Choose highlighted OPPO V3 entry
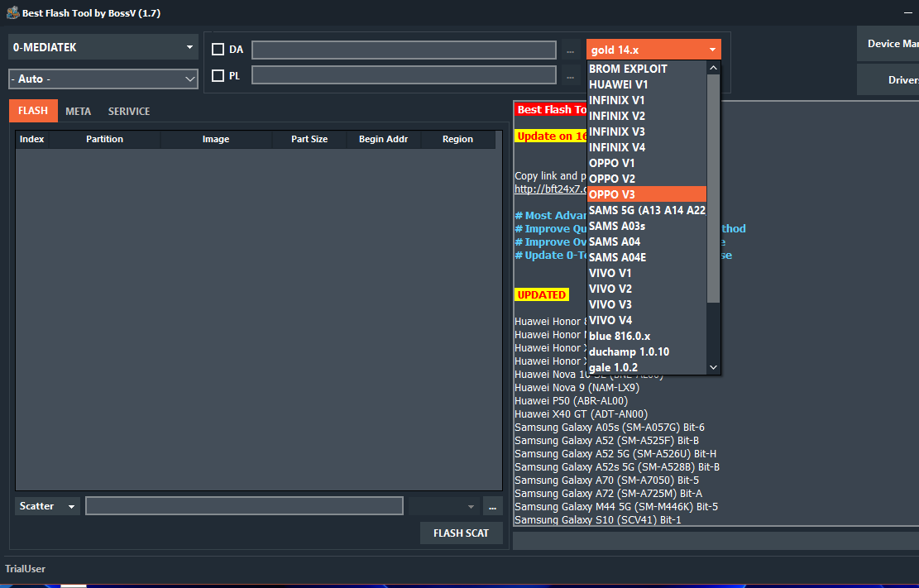Viewport: 919px width, 588px height. [x=647, y=194]
